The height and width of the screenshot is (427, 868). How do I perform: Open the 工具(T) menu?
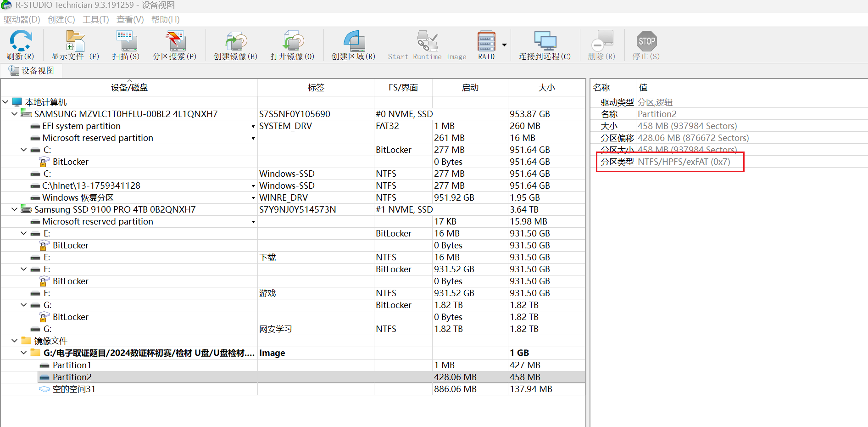(95, 20)
